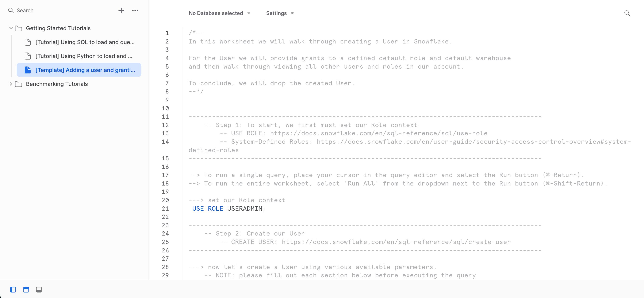Click the search icon in sidebar
Image resolution: width=644 pixels, height=298 pixels.
[x=11, y=10]
